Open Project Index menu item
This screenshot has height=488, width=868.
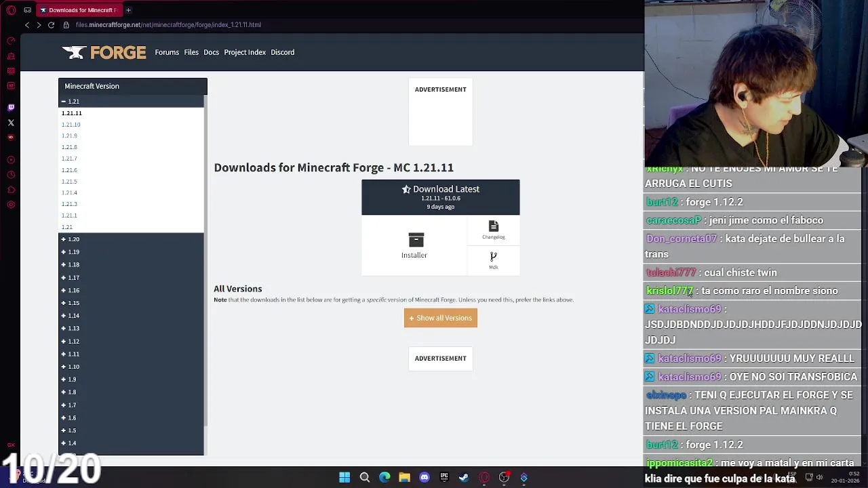click(x=245, y=52)
